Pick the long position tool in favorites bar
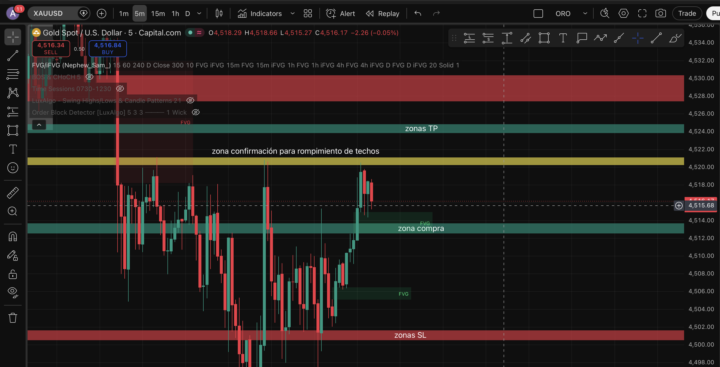 tap(469, 38)
